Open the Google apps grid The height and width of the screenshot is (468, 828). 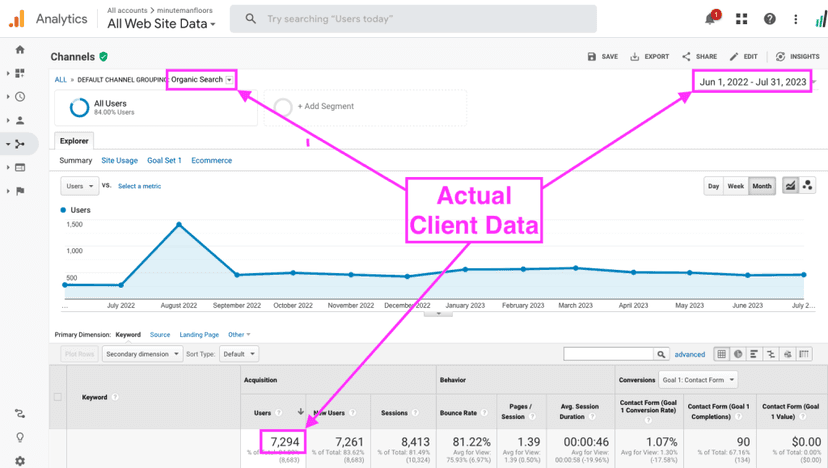tap(741, 19)
